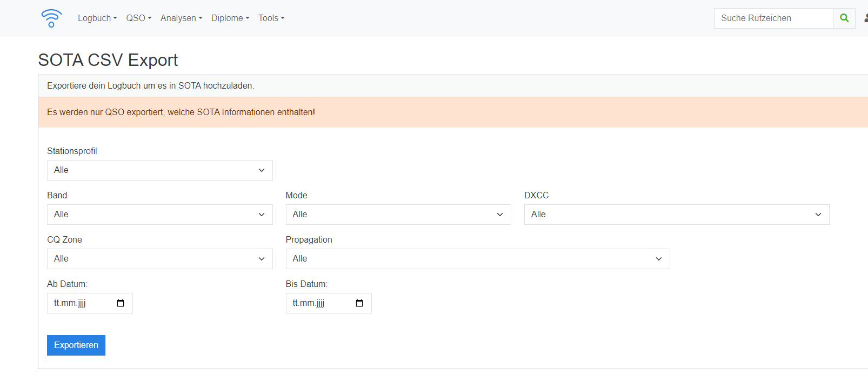868x381 pixels.
Task: Open the Stationsprofil dropdown
Action: 159,170
